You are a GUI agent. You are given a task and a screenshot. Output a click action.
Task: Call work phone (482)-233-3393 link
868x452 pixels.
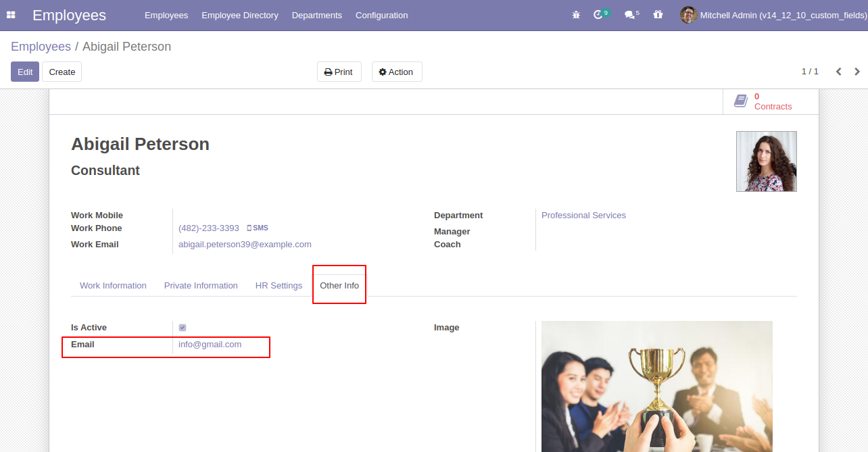pyautogui.click(x=209, y=228)
